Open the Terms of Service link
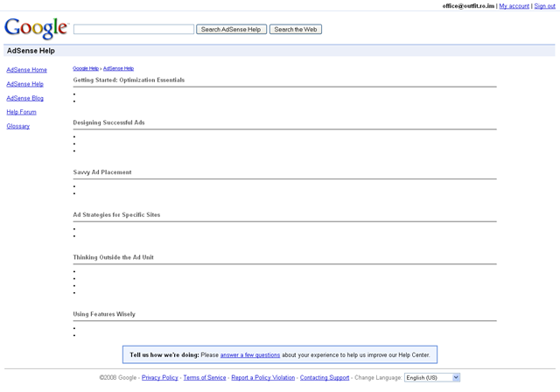Screen dimensions: 560x392 205,378
